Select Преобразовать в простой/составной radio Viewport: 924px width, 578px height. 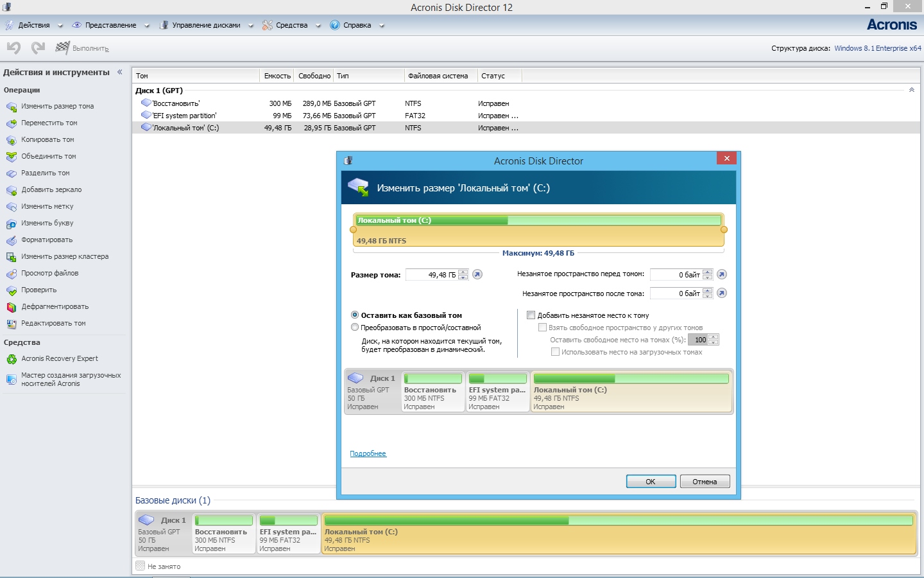[x=355, y=327]
